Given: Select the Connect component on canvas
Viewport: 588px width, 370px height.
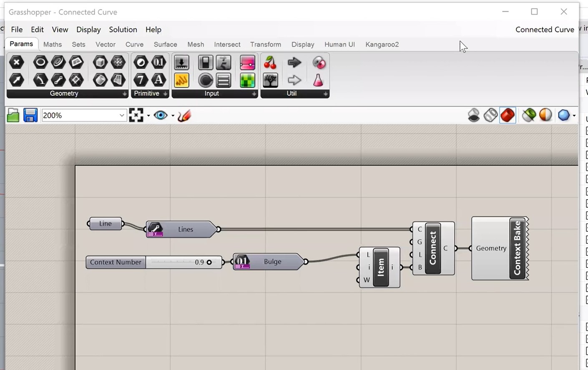Looking at the screenshot, I should pyautogui.click(x=433, y=248).
